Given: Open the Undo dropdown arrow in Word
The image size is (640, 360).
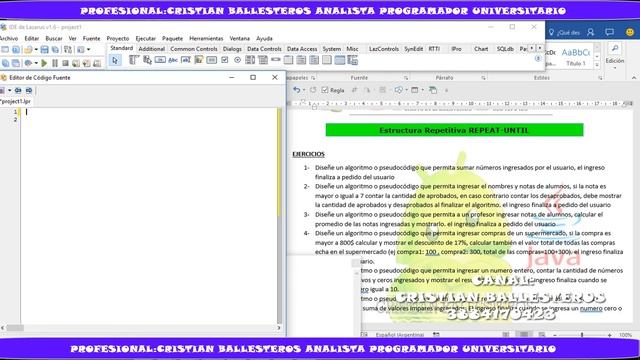Looking at the screenshot, I should click(x=304, y=90).
